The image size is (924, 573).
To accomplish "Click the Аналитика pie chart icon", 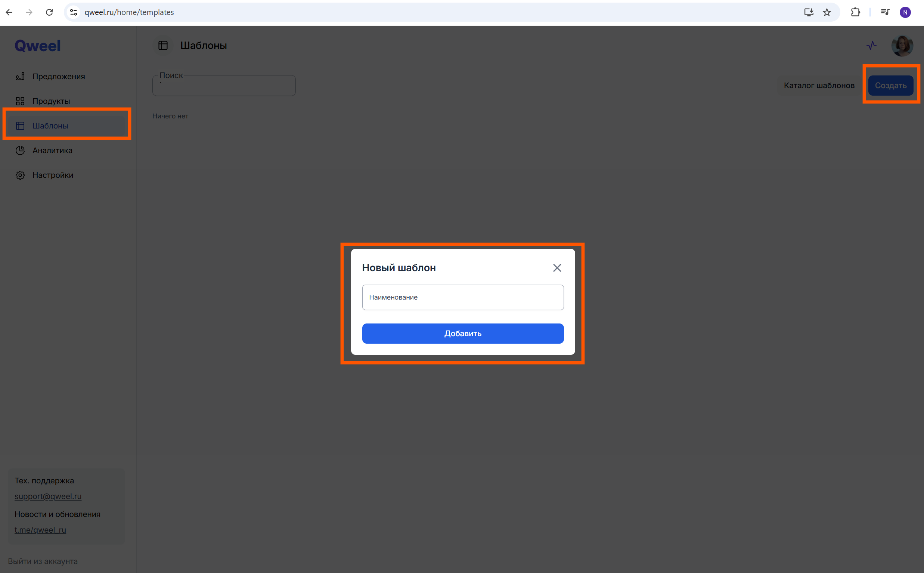I will (x=20, y=151).
